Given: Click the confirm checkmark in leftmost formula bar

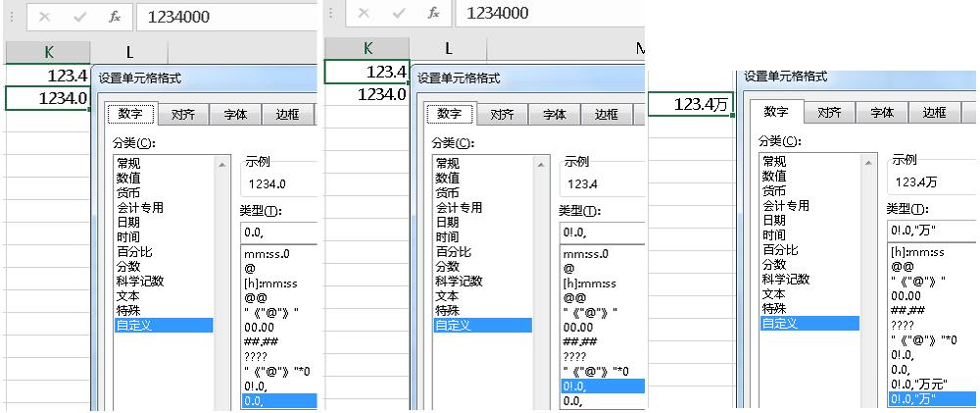Looking at the screenshot, I should coord(80,17).
